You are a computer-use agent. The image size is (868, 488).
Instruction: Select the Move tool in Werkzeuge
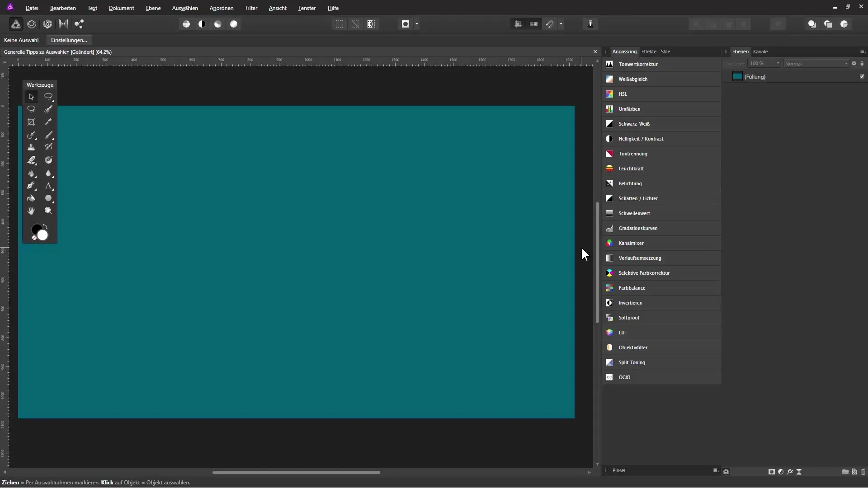pyautogui.click(x=31, y=97)
